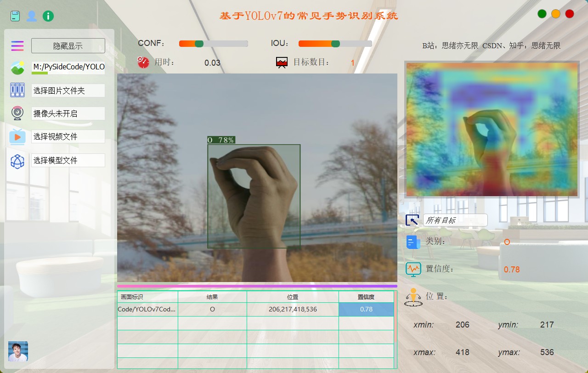Click 选择图片文件夹 button
Image resolution: width=588 pixels, height=373 pixels.
click(x=68, y=90)
